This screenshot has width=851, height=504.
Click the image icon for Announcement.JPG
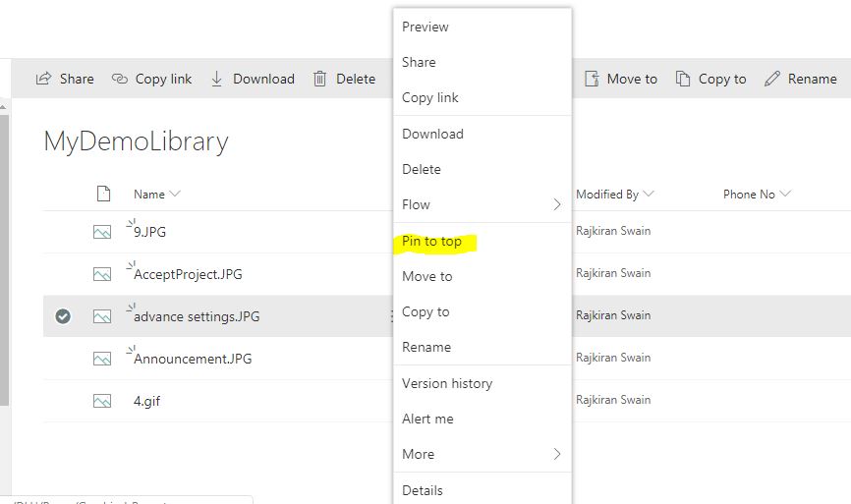click(x=102, y=359)
